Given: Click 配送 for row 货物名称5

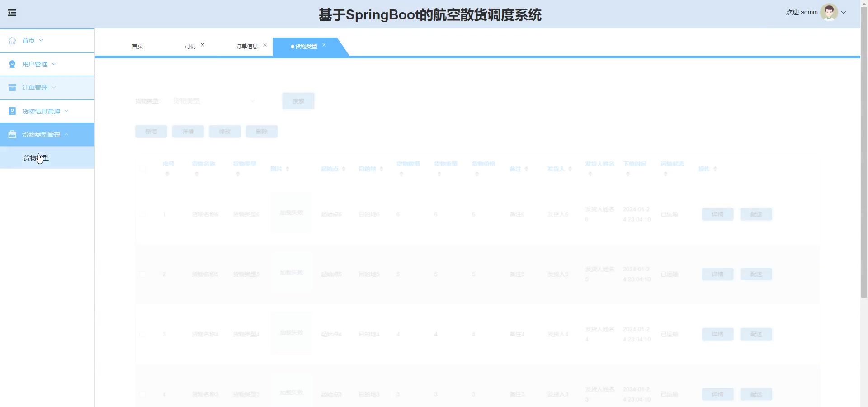Looking at the screenshot, I should (756, 274).
